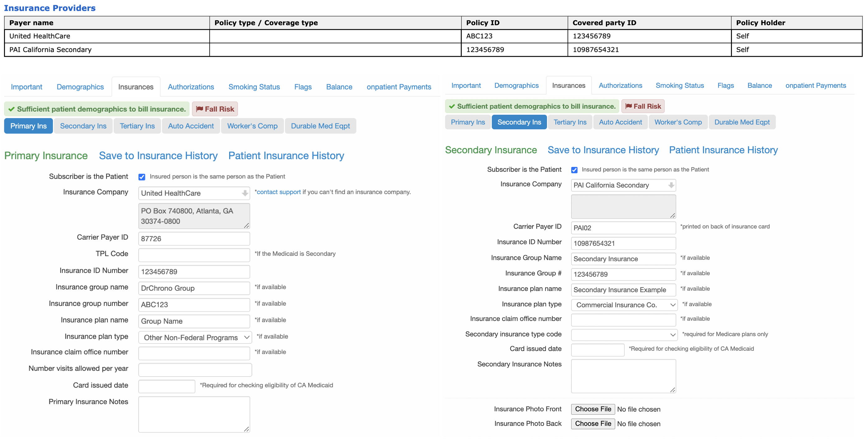
Task: Open onpatient Payments tab in left panel
Action: (399, 87)
